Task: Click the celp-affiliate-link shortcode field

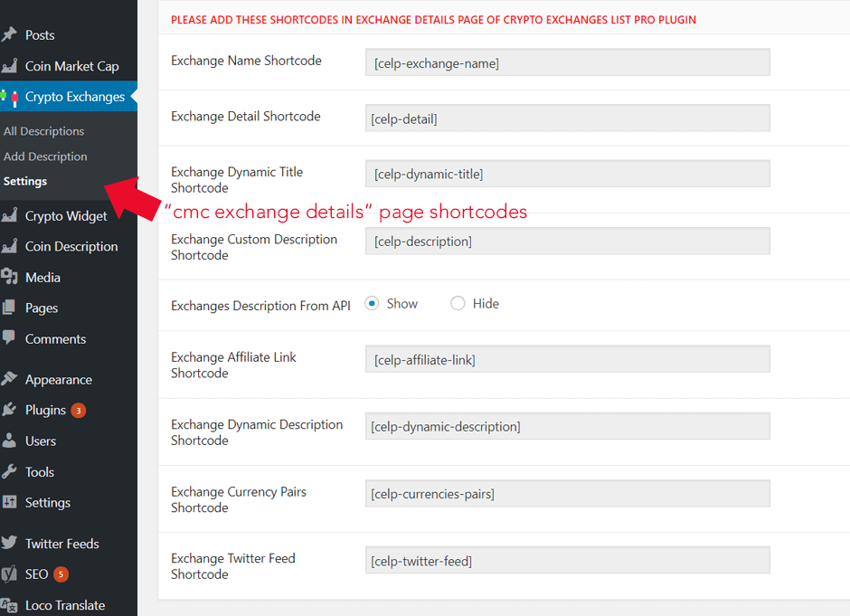Action: [567, 359]
